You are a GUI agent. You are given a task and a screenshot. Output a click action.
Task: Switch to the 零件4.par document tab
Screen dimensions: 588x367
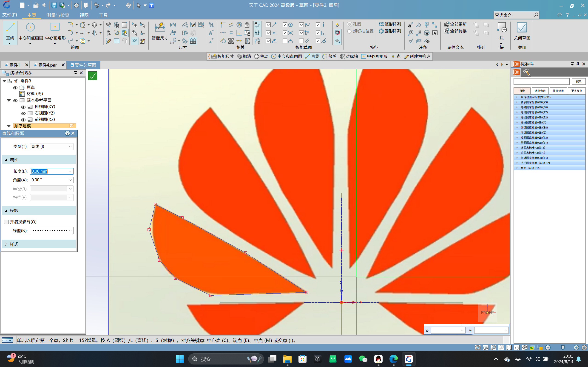point(47,65)
